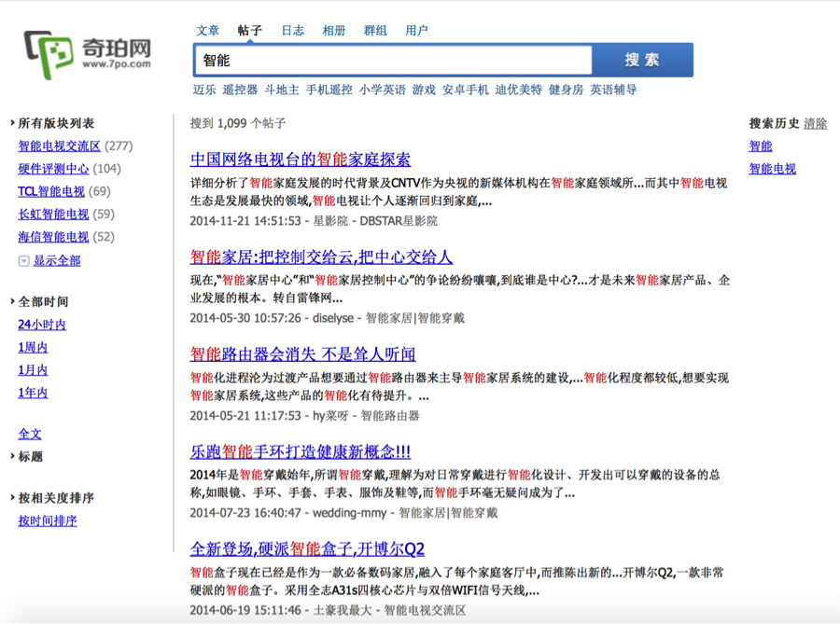Open history item 智能
The height and width of the screenshot is (624, 840).
(761, 146)
